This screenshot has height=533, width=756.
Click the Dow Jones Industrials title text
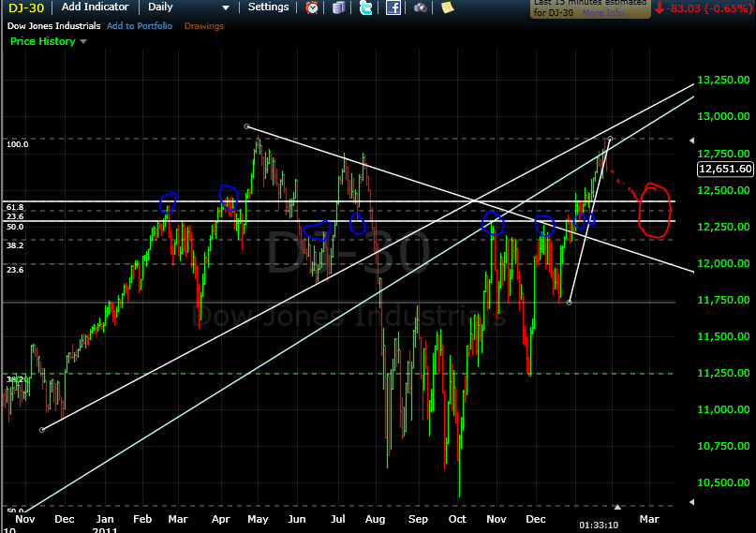click(x=54, y=26)
